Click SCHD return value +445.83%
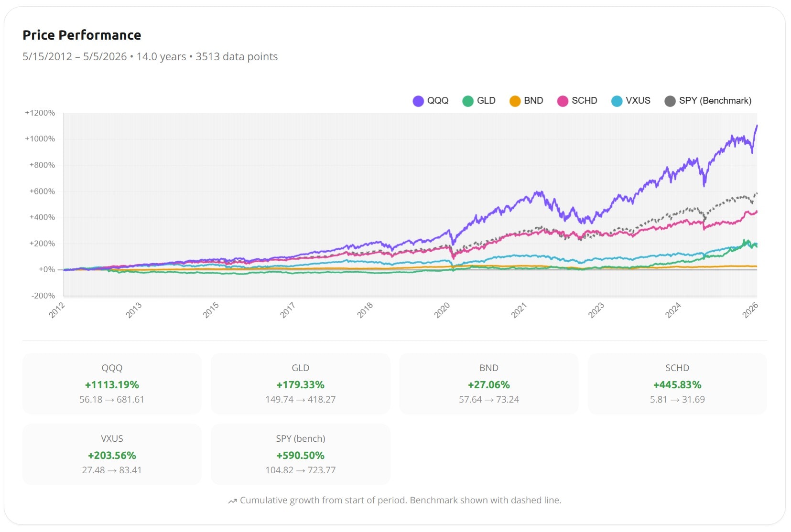 click(677, 385)
